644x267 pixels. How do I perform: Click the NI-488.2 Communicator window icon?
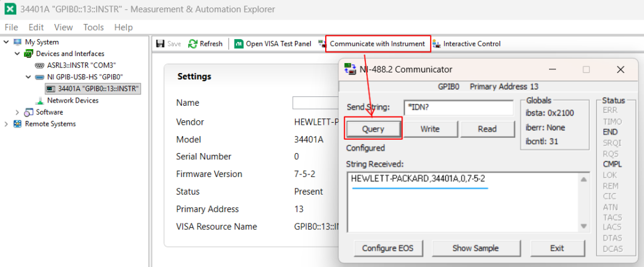(x=350, y=69)
